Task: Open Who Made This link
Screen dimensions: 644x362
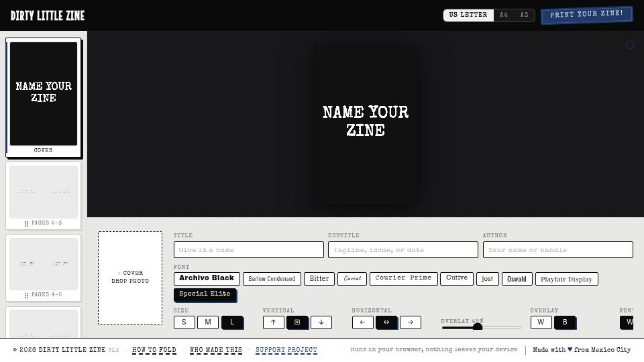Action: (x=215, y=350)
